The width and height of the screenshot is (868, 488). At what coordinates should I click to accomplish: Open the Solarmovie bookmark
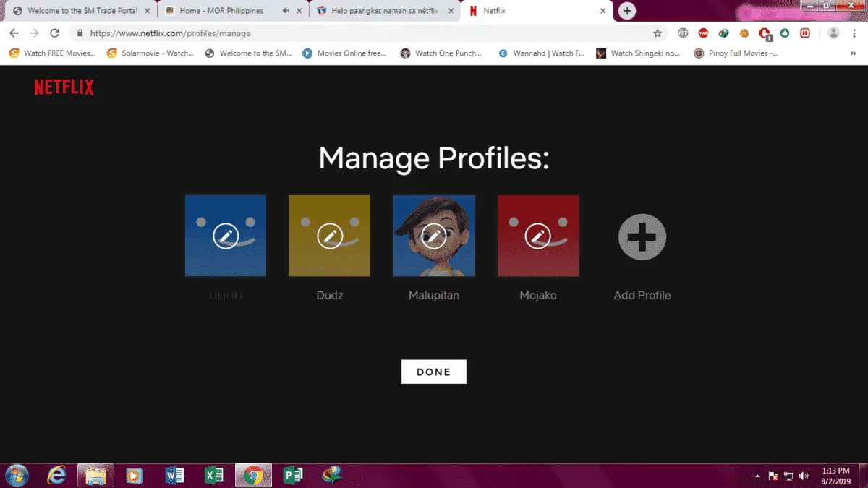point(150,53)
